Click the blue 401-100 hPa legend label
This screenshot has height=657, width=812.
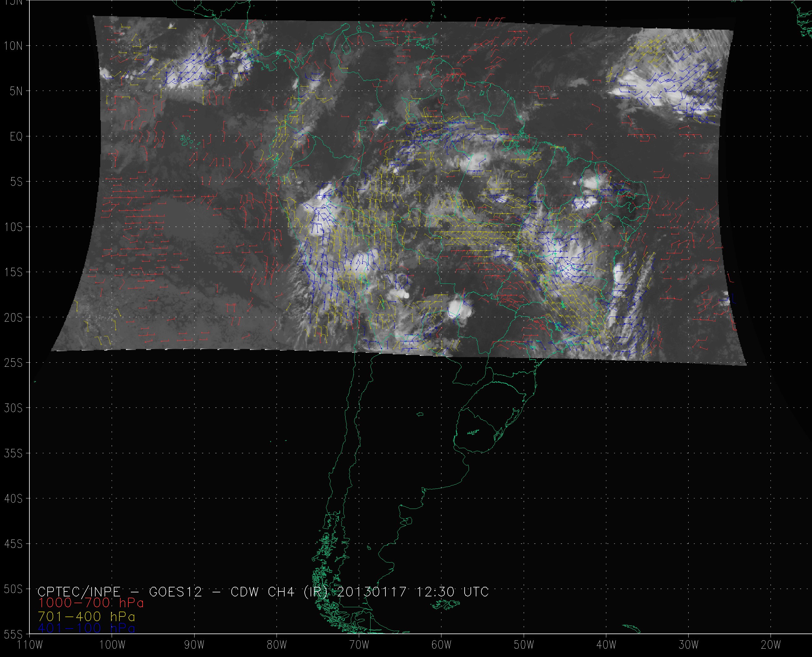[x=86, y=628]
